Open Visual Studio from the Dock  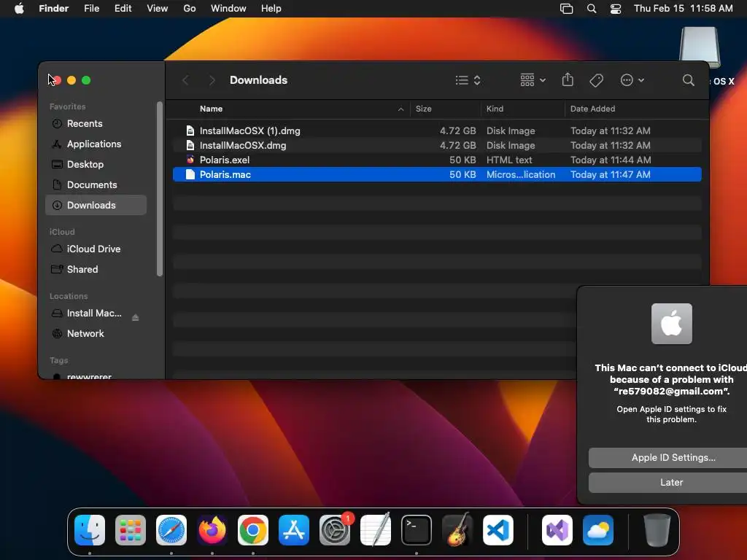(x=557, y=530)
